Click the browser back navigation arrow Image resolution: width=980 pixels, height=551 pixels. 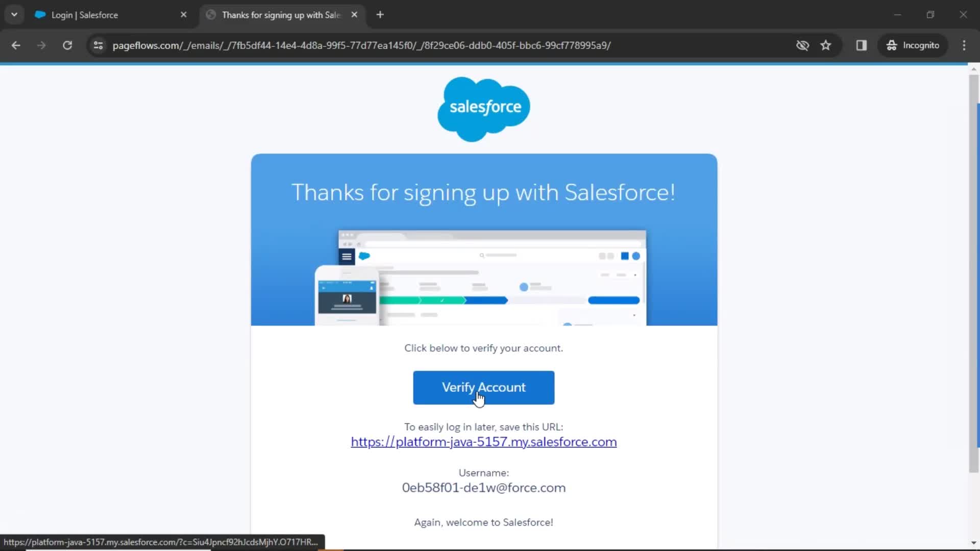pos(16,45)
